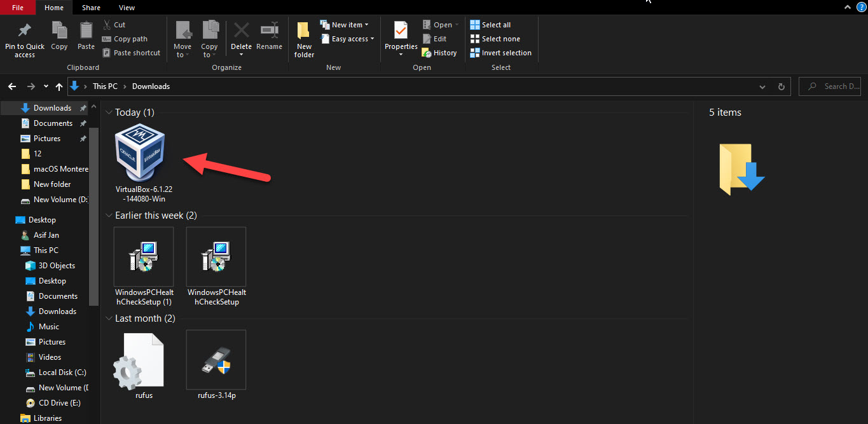The width and height of the screenshot is (868, 424).
Task: Click Select all in ribbon
Action: 490,25
